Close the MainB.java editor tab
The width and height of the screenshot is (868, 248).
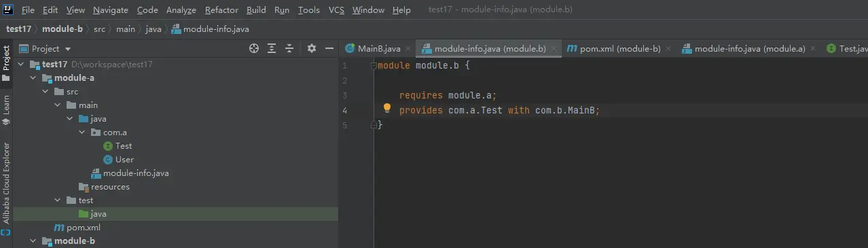coord(408,49)
